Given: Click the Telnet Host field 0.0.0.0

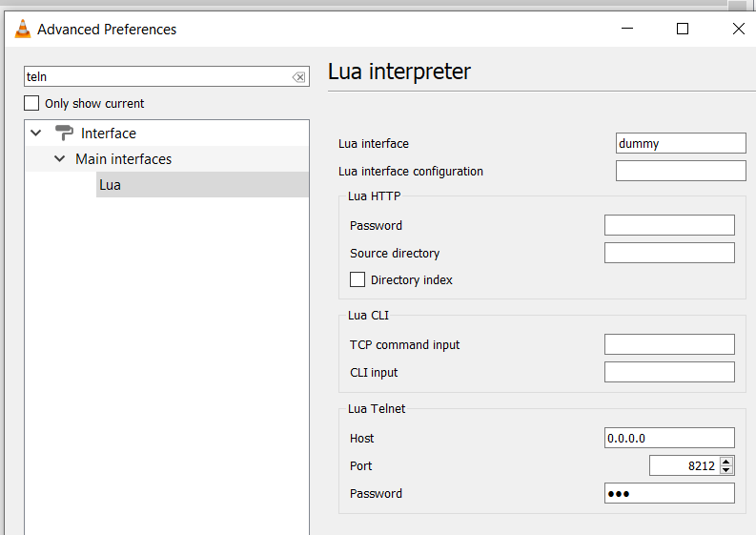Looking at the screenshot, I should point(669,438).
